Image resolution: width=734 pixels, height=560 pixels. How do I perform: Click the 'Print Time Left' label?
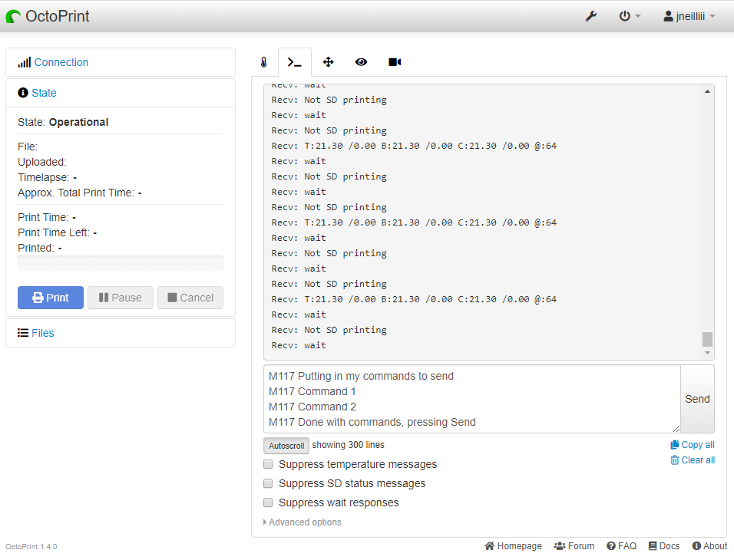54,232
